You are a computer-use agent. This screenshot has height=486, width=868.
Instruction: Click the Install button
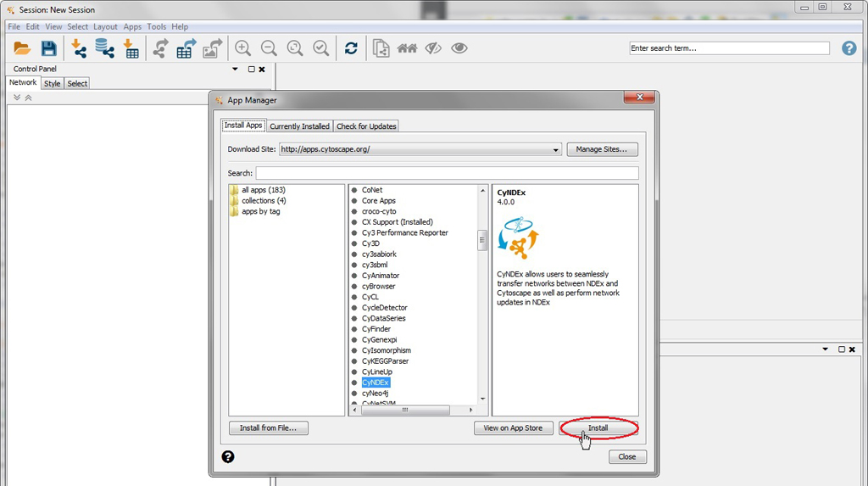coord(598,427)
